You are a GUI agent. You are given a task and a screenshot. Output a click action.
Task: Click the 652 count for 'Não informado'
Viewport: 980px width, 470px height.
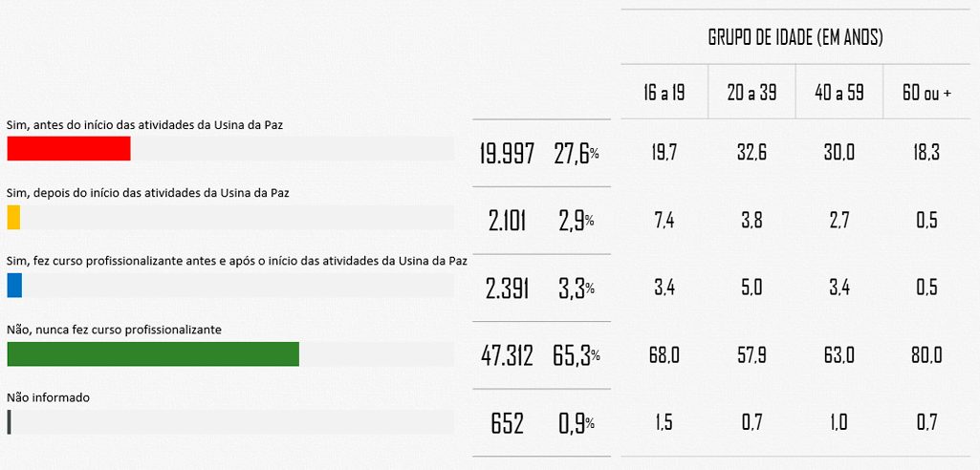pyautogui.click(x=507, y=424)
